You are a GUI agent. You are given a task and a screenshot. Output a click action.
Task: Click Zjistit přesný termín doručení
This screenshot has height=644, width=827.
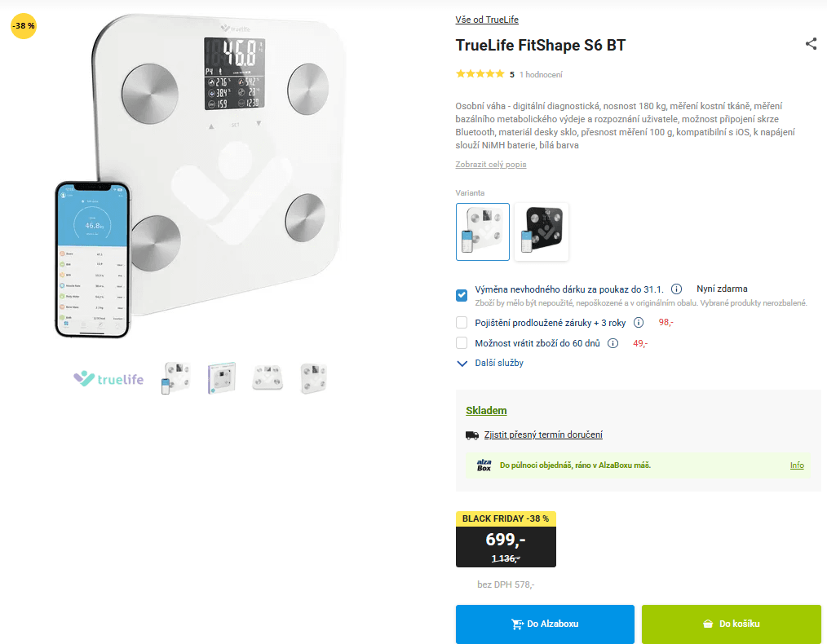point(544,434)
